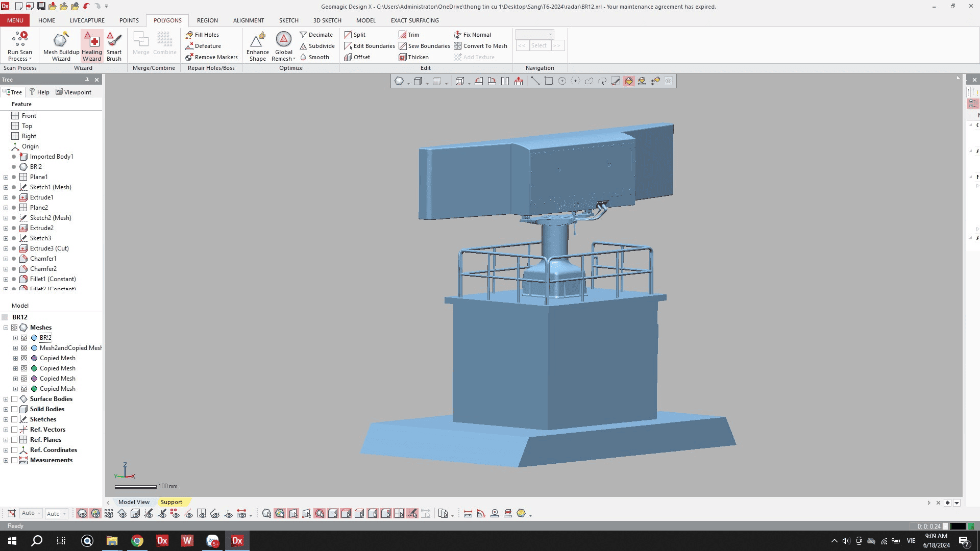The height and width of the screenshot is (551, 980).
Task: Open the Smart Brush tool
Action: click(114, 45)
